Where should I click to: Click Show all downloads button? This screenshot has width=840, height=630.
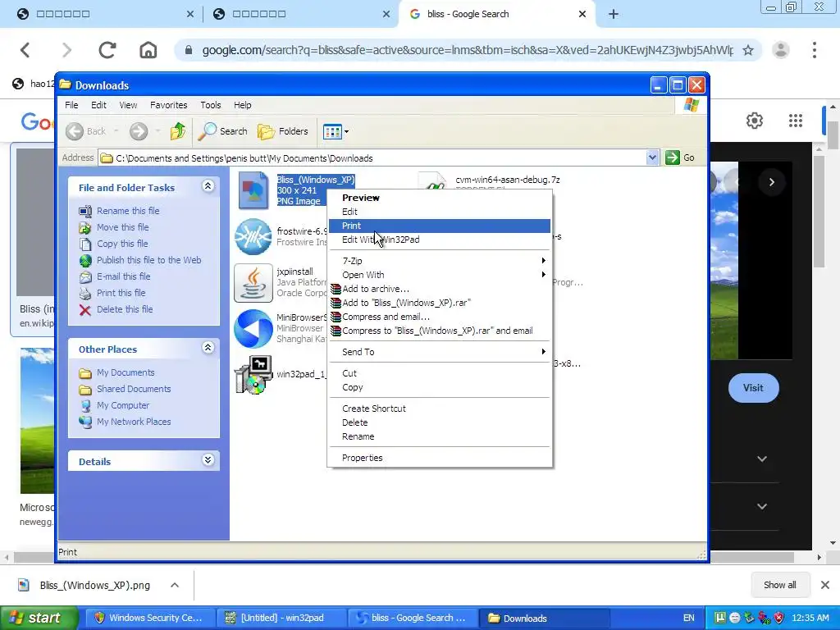tap(779, 585)
